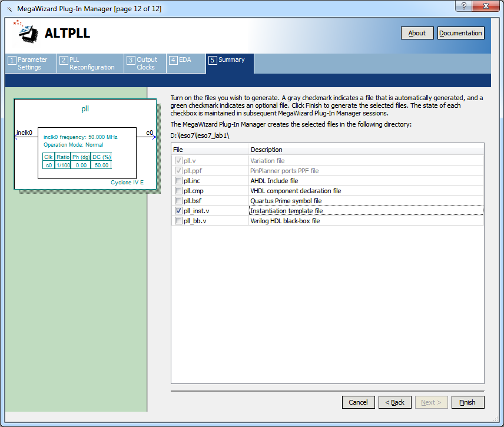Open the About dialog

click(417, 33)
